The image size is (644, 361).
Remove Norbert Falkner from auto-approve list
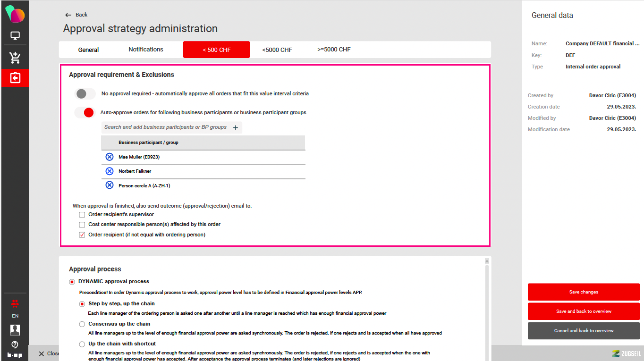(x=110, y=171)
